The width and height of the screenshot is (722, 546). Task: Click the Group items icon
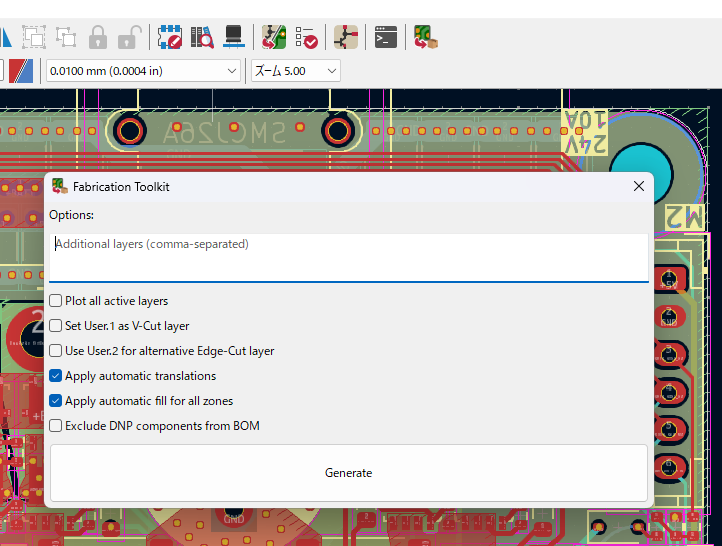coord(34,38)
